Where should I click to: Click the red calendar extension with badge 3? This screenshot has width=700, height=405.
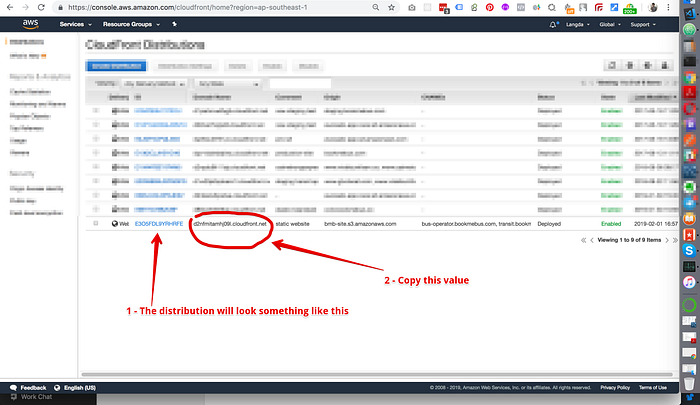pos(444,8)
